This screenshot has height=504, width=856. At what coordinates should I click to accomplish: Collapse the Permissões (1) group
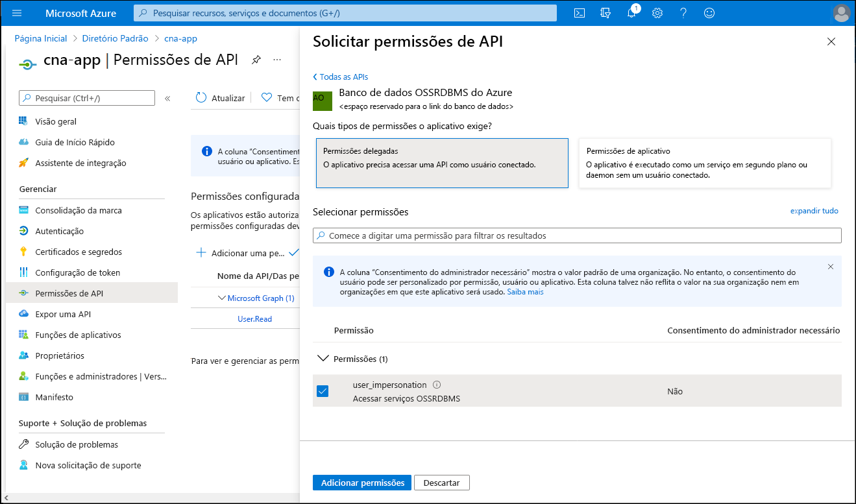click(323, 359)
